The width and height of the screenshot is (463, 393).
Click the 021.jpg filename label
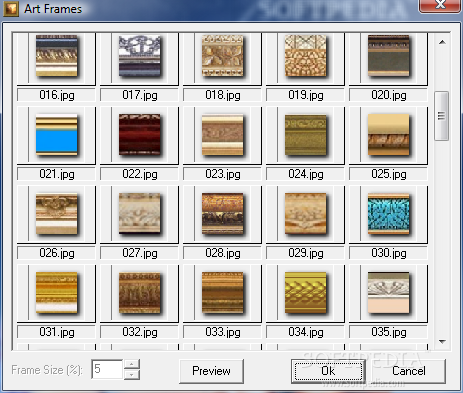coord(56,174)
